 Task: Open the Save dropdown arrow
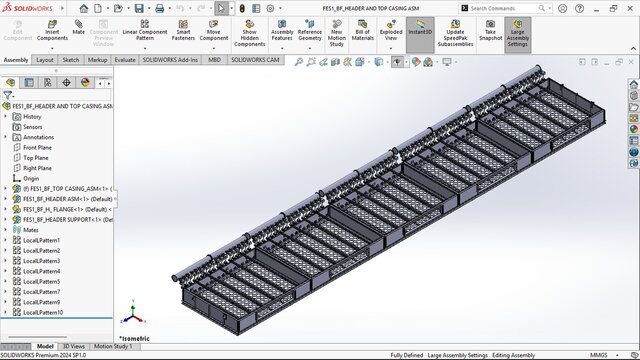149,8
